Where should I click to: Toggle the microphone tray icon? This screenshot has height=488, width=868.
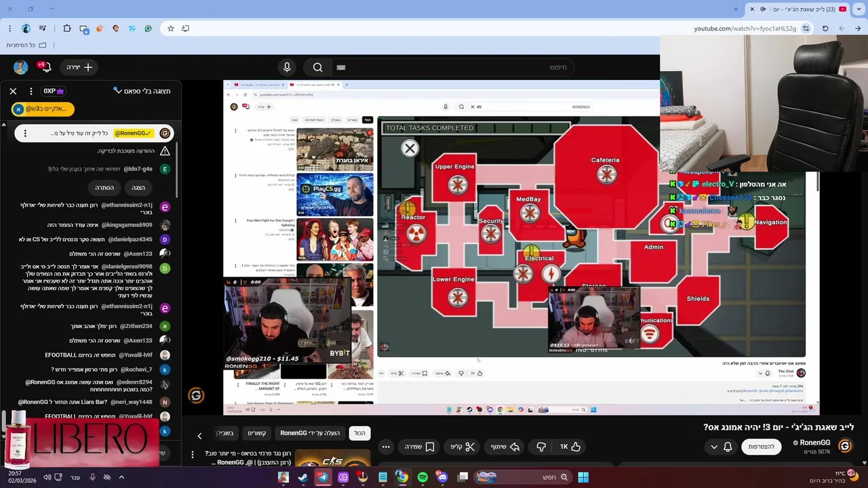click(x=92, y=477)
